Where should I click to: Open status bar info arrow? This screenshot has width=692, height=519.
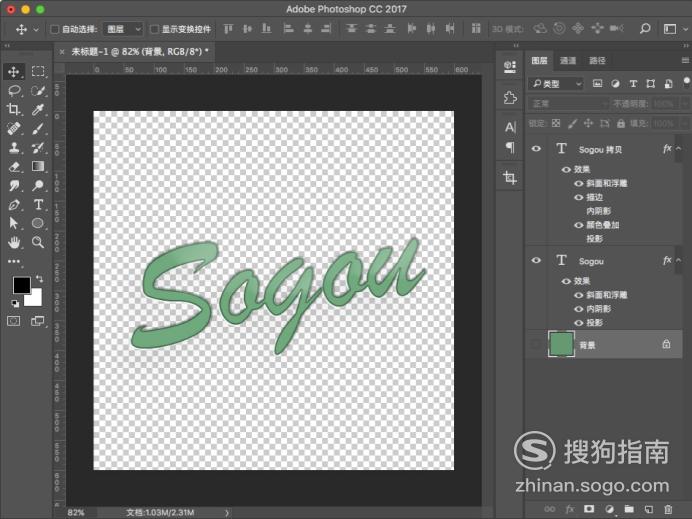click(x=227, y=512)
